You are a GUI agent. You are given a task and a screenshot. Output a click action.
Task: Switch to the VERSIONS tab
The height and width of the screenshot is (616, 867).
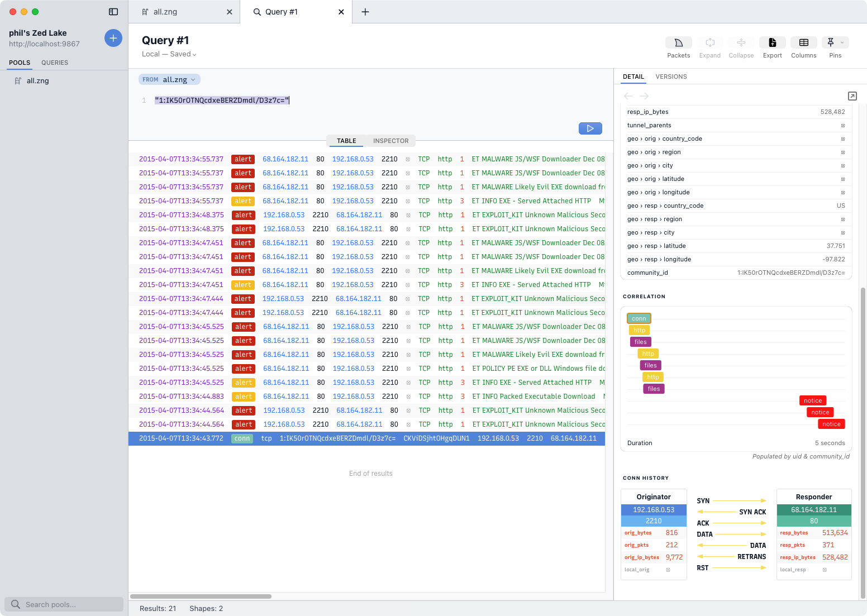[671, 77]
